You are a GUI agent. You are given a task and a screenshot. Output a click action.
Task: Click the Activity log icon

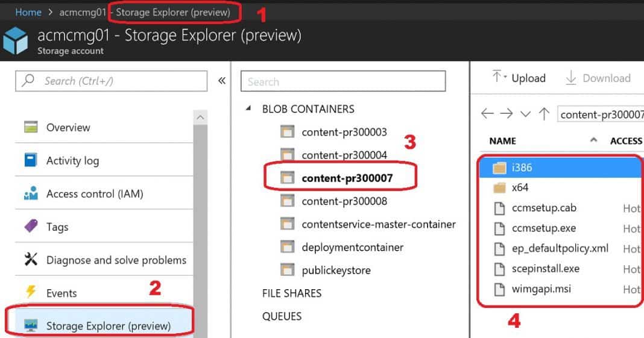coord(31,160)
